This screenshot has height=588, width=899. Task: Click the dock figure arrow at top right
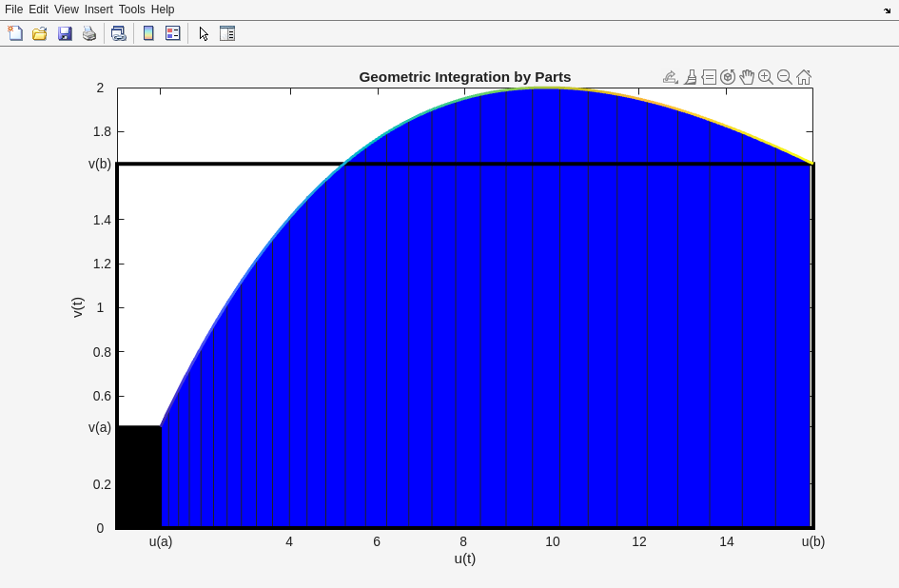[887, 10]
